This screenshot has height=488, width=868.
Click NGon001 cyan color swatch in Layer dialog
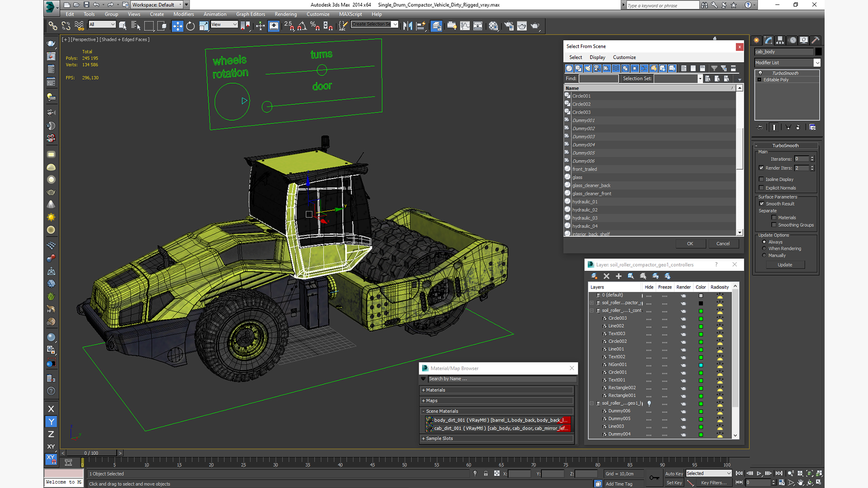(x=701, y=365)
